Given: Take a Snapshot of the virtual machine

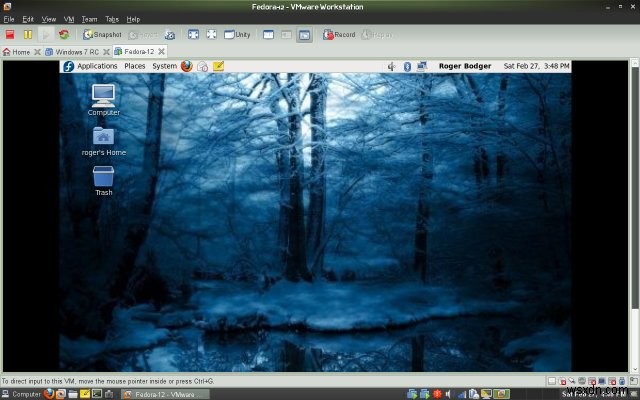Looking at the screenshot, I should click(102, 35).
